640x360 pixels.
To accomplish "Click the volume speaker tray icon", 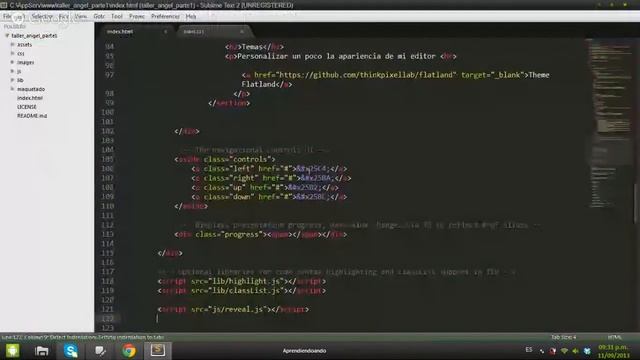I will pos(576,351).
